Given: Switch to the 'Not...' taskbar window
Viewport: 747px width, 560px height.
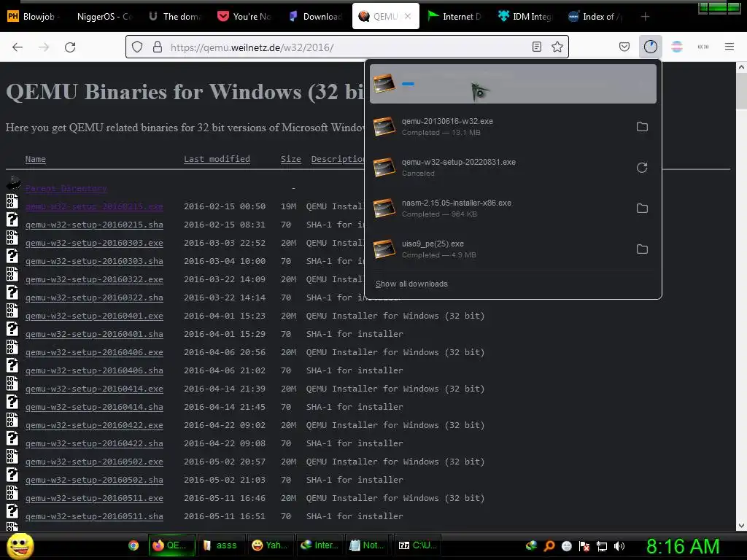Looking at the screenshot, I should click(x=368, y=545).
